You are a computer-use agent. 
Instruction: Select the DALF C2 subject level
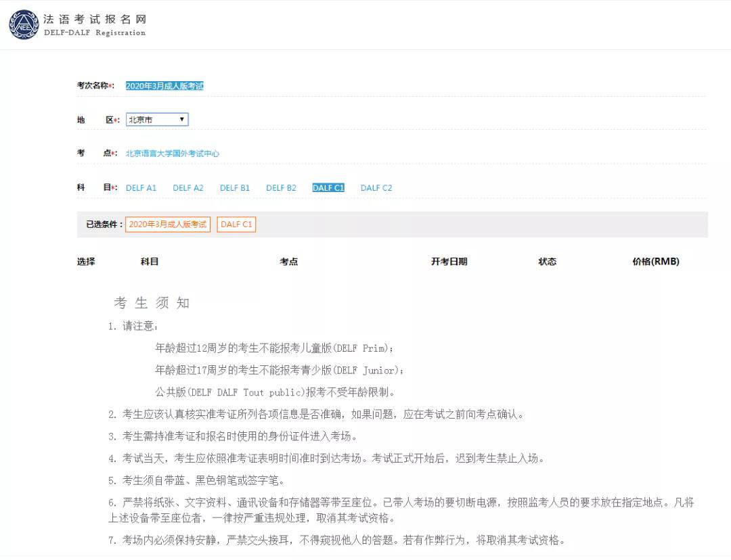point(376,187)
